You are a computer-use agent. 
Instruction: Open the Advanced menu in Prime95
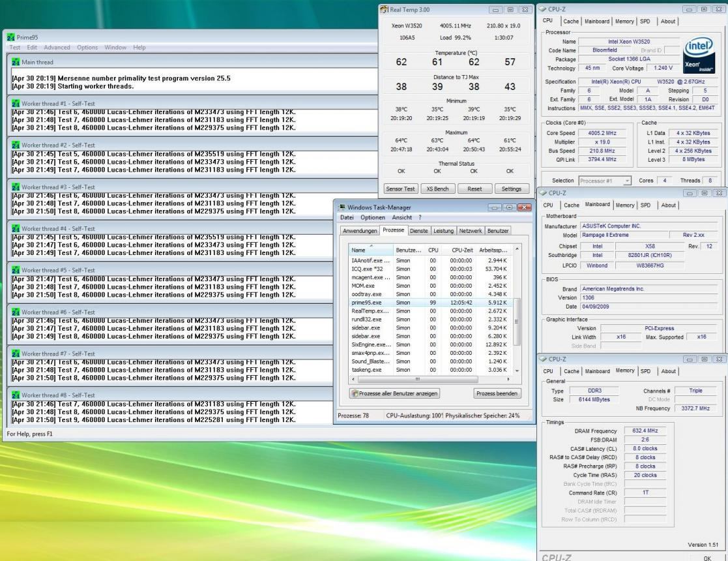click(x=57, y=48)
